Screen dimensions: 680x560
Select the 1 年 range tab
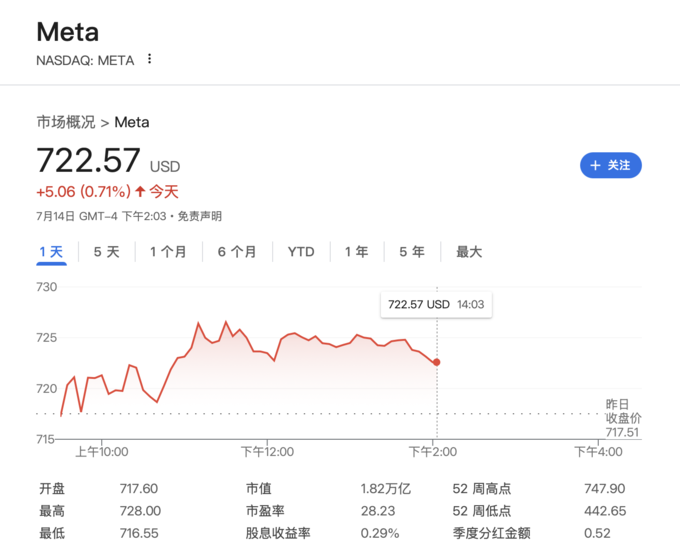click(x=357, y=252)
